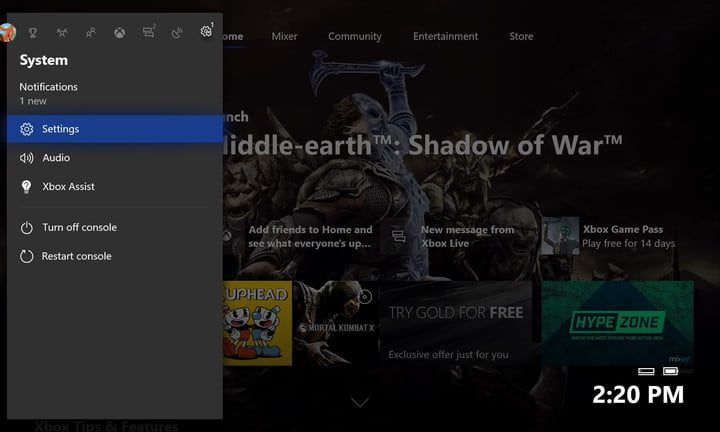Open the Multiplayer tab icon
This screenshot has width=720, height=432.
click(x=62, y=33)
